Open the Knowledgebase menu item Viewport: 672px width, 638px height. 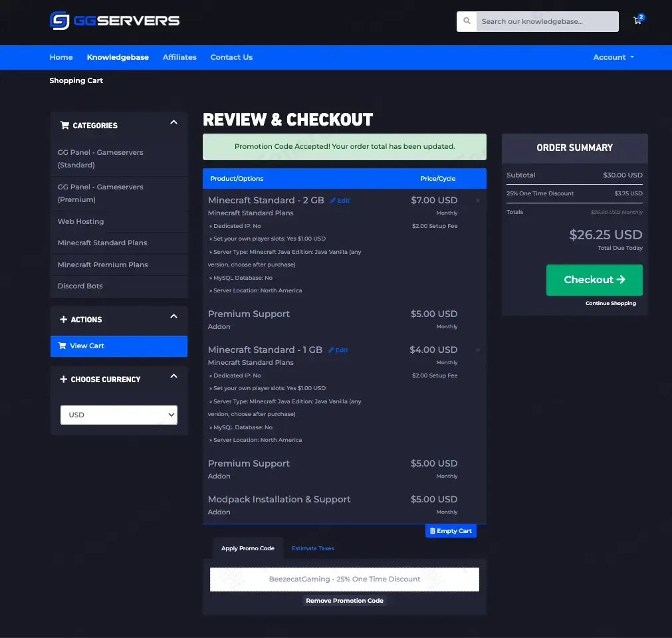tap(118, 57)
